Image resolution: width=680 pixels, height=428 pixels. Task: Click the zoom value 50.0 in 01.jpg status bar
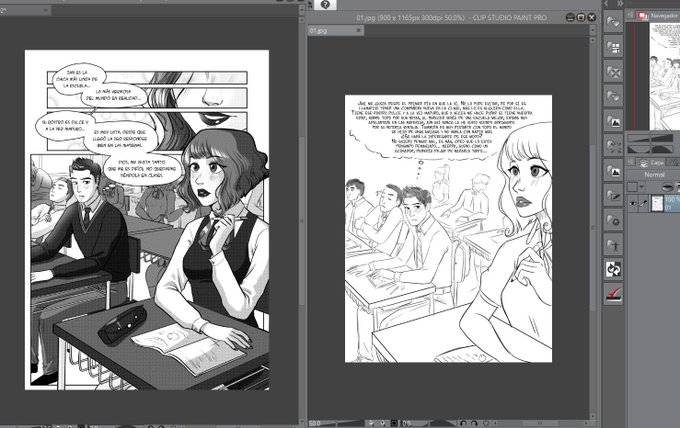click(315, 423)
